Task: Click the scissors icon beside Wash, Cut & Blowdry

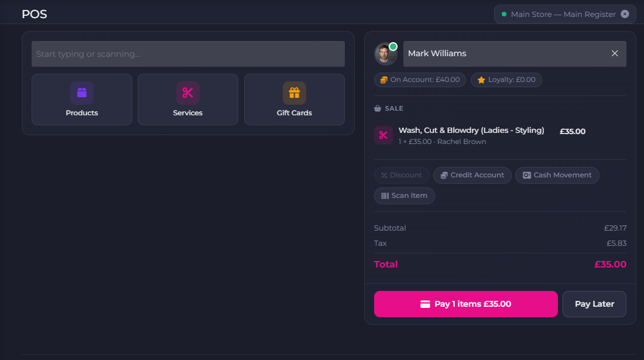Action: [x=383, y=135]
